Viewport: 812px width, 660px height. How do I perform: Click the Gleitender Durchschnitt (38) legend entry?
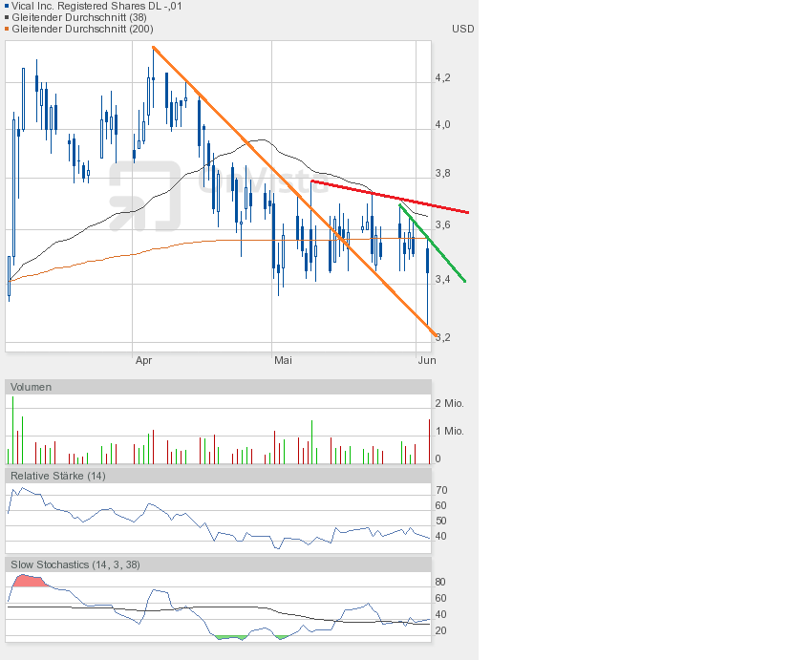(x=79, y=17)
